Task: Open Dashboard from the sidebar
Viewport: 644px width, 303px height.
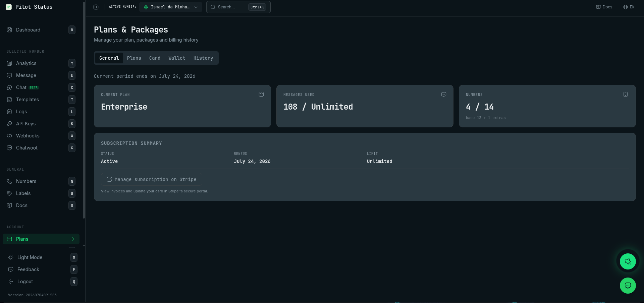Action: pyautogui.click(x=41, y=30)
